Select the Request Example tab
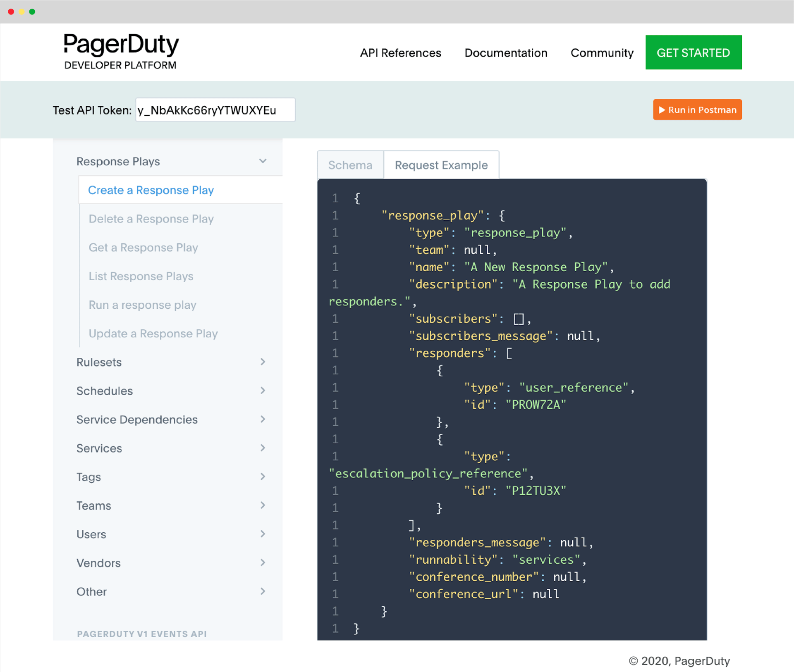Viewport: 794px width, 672px height. (x=441, y=165)
